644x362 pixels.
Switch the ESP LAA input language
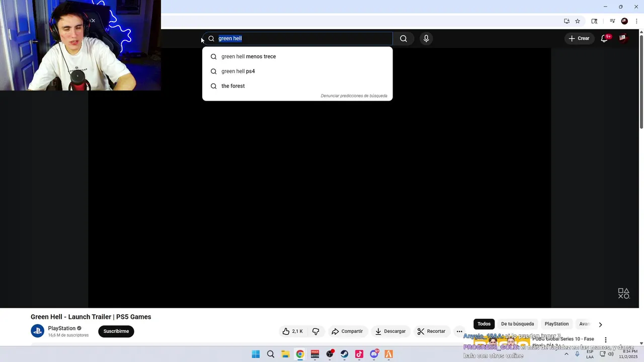click(590, 354)
